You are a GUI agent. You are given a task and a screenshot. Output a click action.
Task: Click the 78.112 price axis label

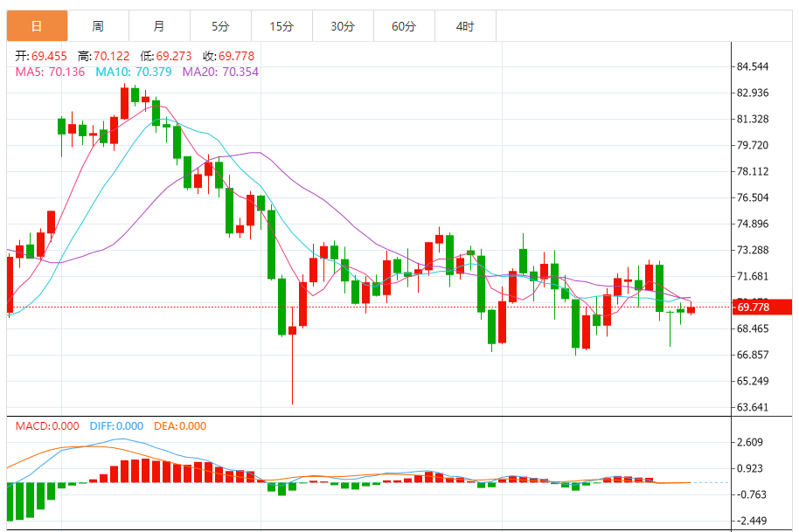(x=753, y=171)
